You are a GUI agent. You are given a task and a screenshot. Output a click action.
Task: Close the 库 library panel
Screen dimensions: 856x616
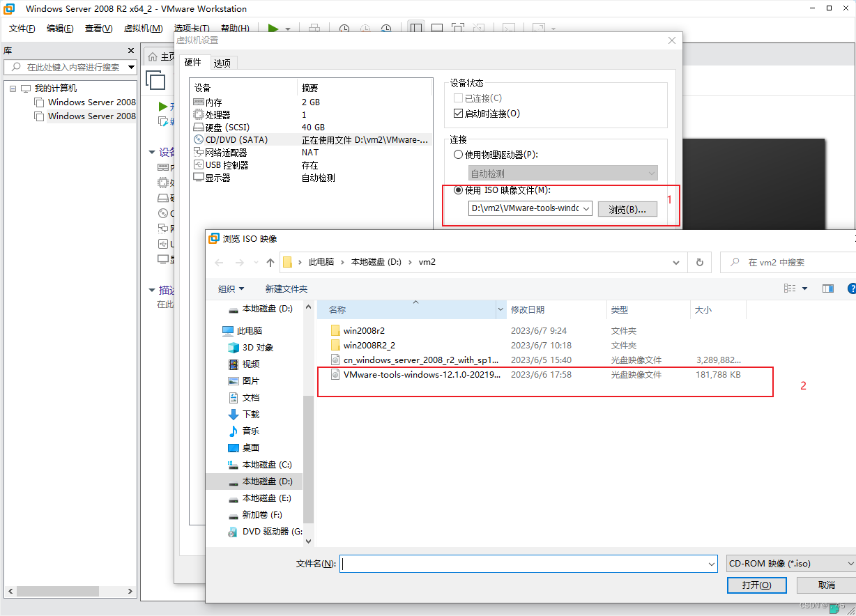(131, 51)
